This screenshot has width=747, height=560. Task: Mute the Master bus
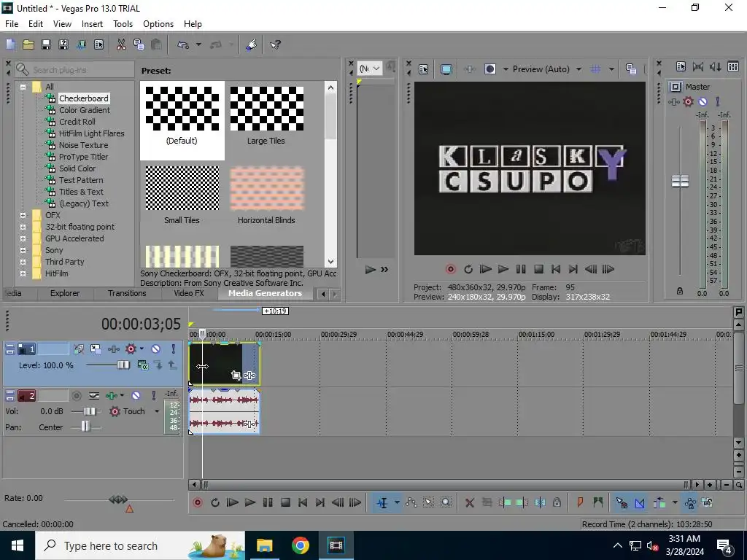[703, 101]
